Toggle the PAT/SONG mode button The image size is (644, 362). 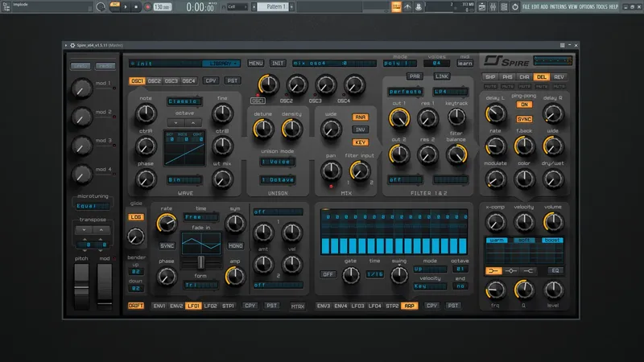pyautogui.click(x=115, y=6)
